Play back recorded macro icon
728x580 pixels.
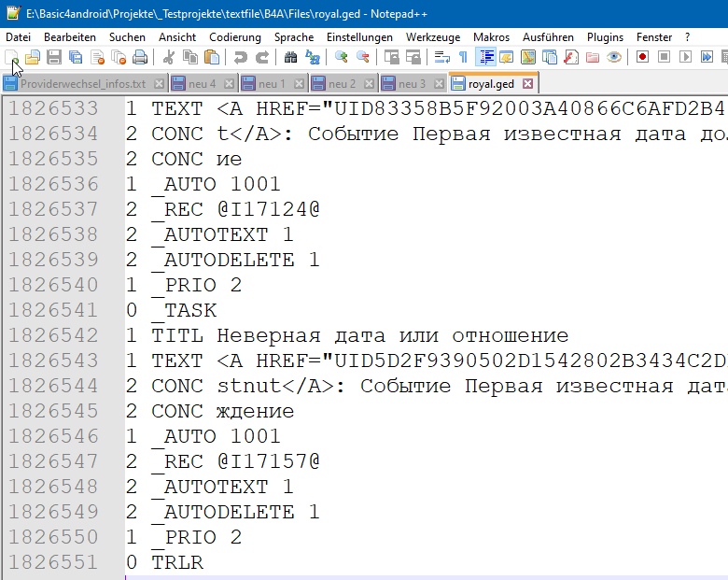pos(686,57)
